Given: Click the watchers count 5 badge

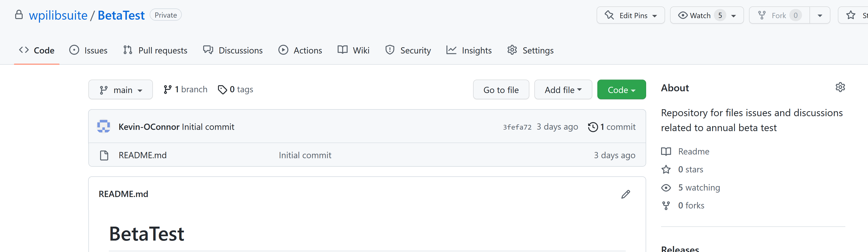Looking at the screenshot, I should coord(720,15).
